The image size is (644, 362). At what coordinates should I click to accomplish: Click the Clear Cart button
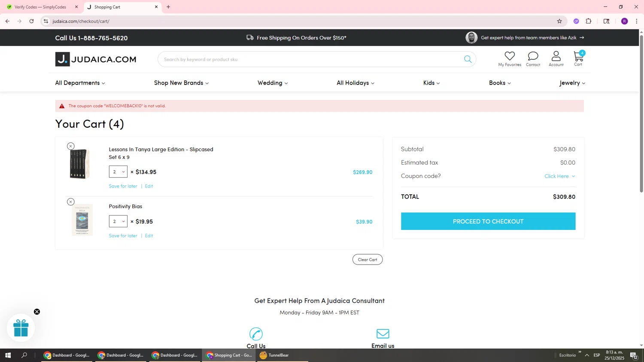[368, 259]
